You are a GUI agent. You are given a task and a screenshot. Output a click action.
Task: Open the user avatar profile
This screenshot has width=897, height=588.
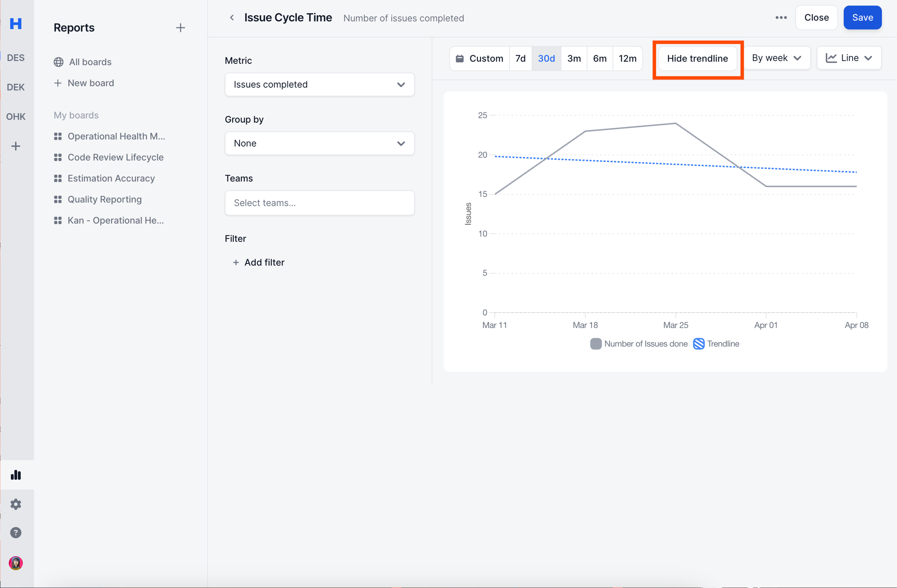click(16, 563)
